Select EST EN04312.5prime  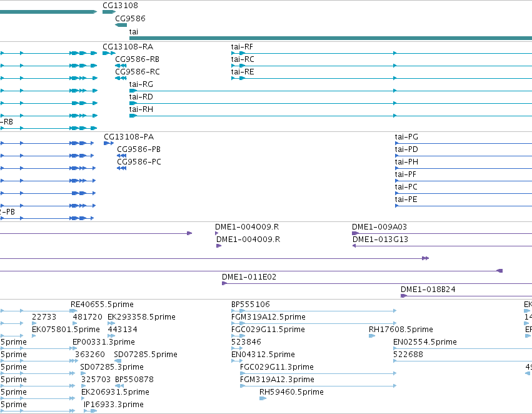[263, 355]
